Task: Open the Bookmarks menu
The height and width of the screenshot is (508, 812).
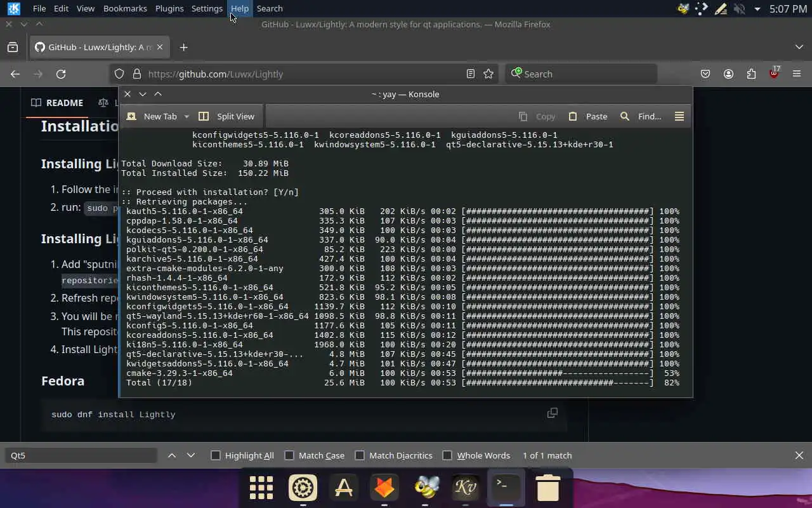Action: (x=125, y=8)
